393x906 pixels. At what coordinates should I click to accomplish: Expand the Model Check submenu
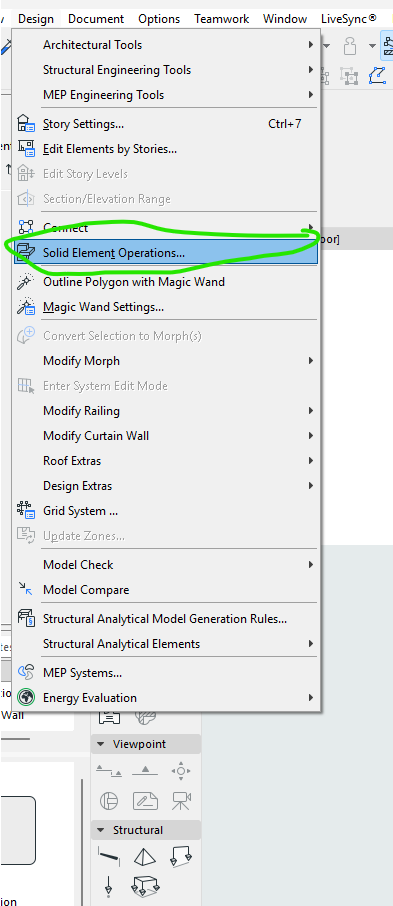coord(166,565)
